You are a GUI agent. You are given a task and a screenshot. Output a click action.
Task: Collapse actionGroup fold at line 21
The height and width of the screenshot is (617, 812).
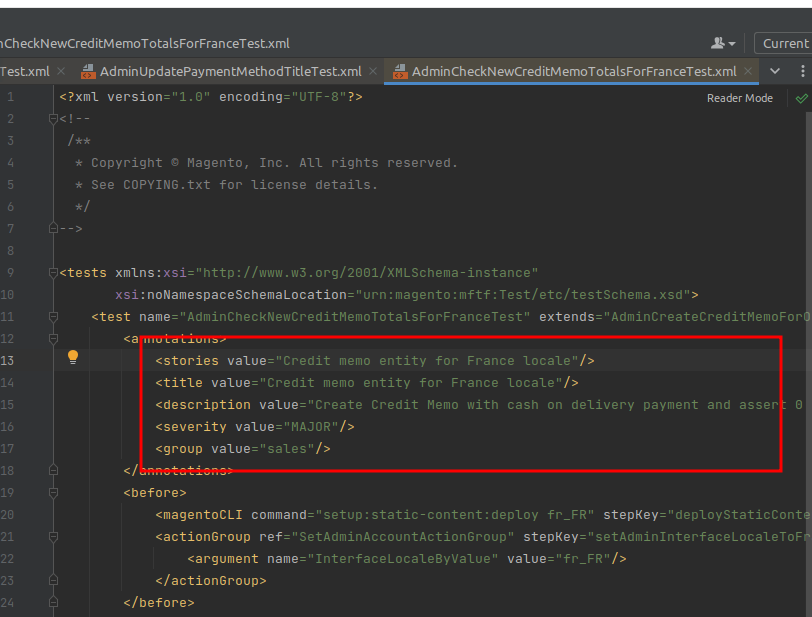point(53,537)
